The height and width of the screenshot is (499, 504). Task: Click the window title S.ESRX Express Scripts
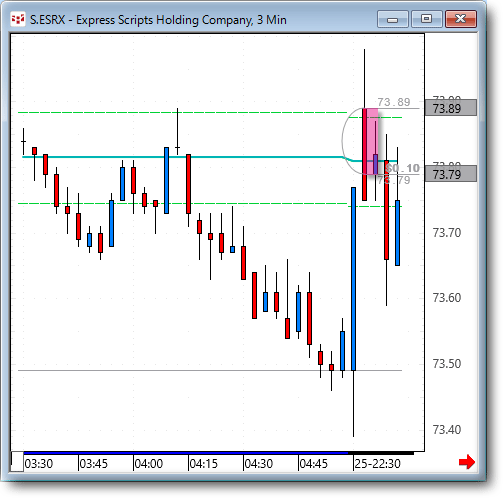click(158, 20)
